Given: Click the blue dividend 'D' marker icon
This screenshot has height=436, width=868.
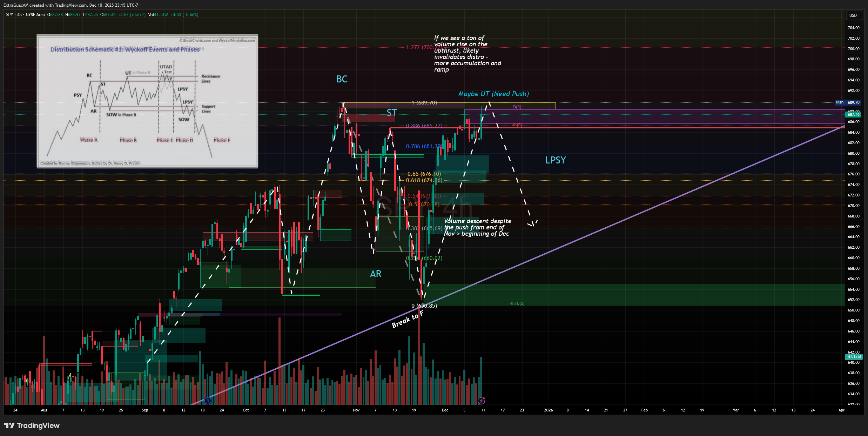Looking at the screenshot, I should (208, 401).
